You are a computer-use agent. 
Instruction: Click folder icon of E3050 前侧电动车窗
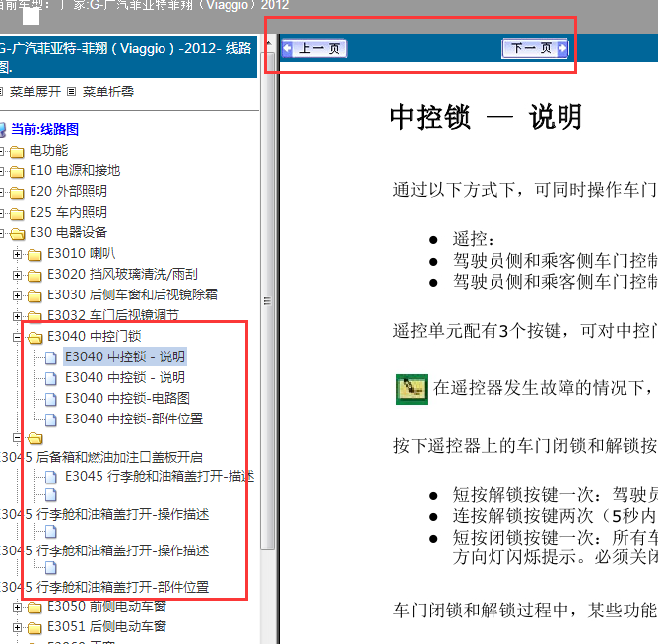click(x=34, y=607)
